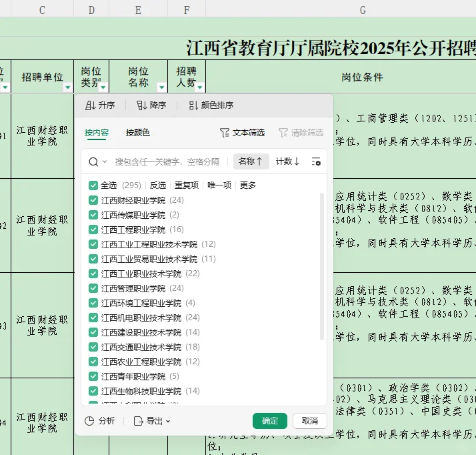Open 更多 options
Screen dimensions: 476x455
coord(248,185)
